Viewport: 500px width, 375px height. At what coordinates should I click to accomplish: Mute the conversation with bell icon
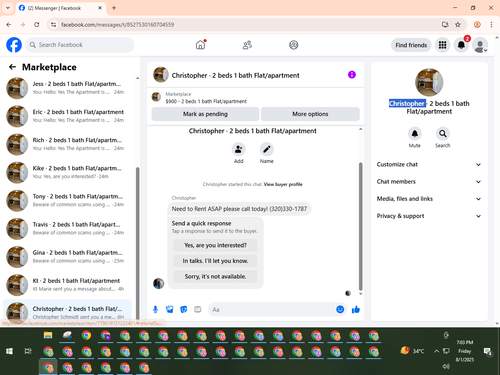[415, 134]
